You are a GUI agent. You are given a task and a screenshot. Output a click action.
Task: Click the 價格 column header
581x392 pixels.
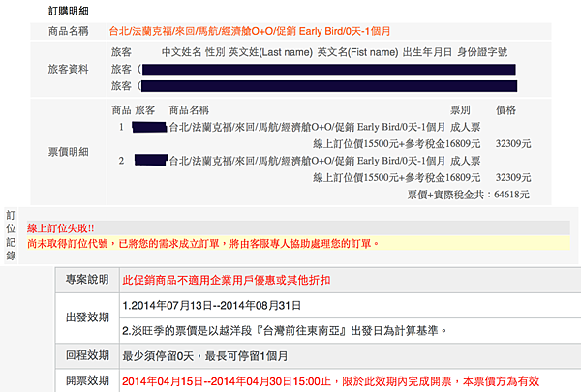coord(505,110)
